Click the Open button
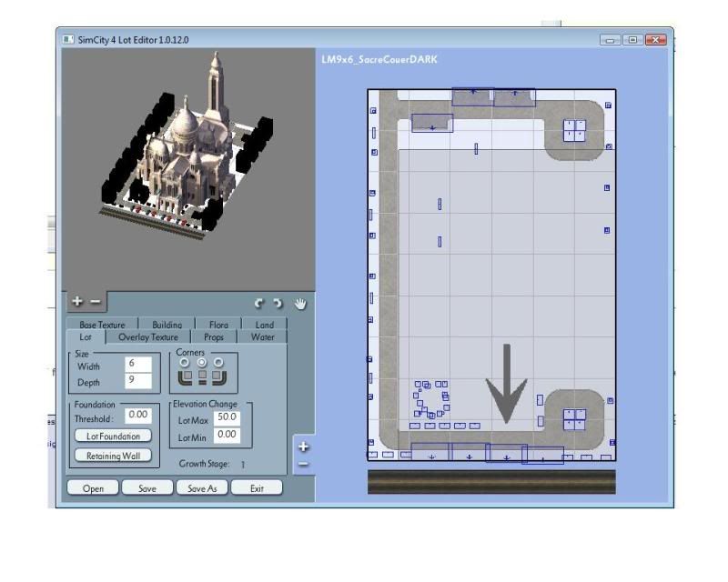Viewport: 728px width, 582px height. (93, 487)
